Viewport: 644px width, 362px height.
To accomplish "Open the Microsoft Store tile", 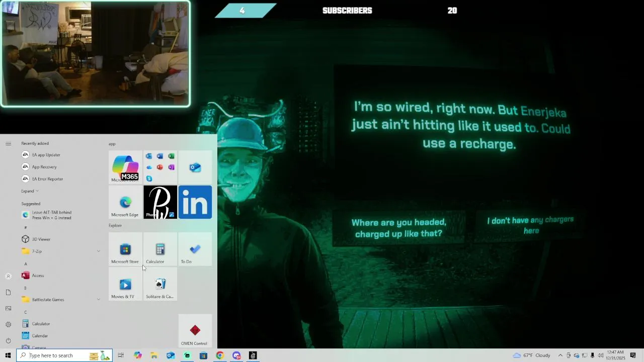I will [125, 249].
